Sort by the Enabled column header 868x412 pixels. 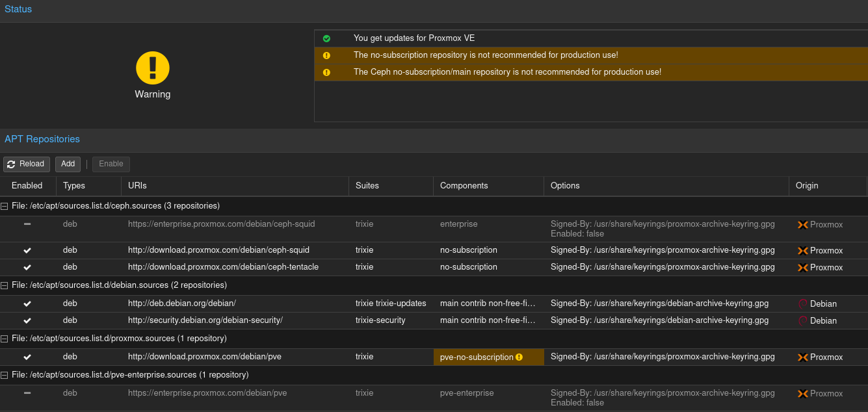point(28,186)
